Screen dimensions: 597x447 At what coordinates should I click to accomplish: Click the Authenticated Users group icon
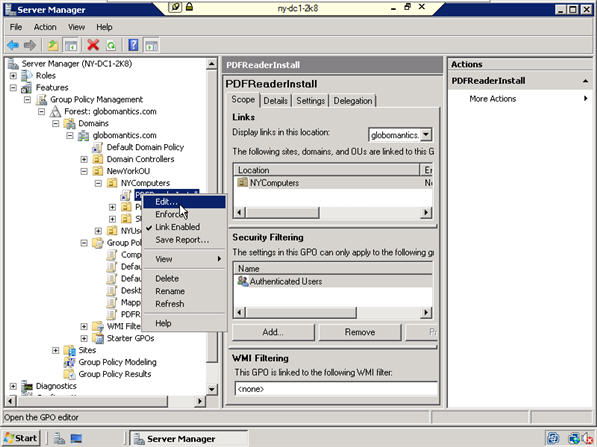pos(242,281)
